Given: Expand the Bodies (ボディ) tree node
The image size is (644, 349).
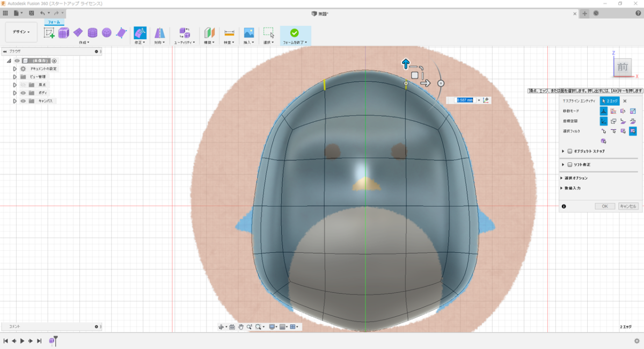Looking at the screenshot, I should point(15,93).
